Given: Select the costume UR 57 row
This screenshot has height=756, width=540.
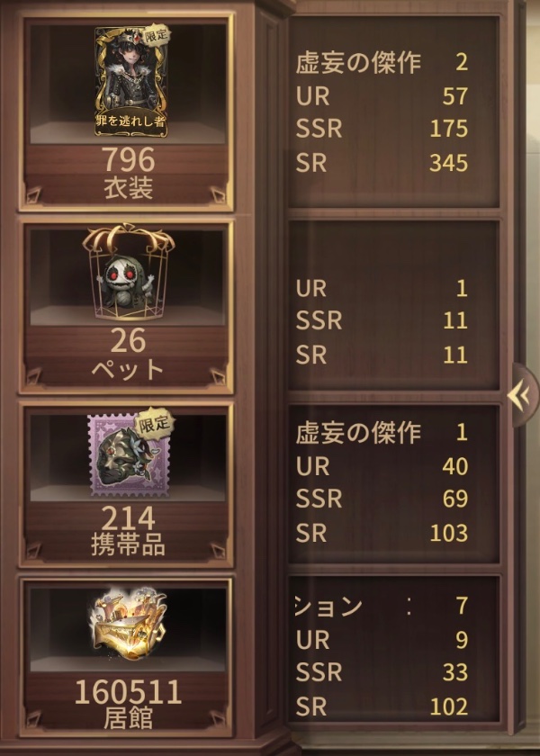Looking at the screenshot, I should [382, 96].
